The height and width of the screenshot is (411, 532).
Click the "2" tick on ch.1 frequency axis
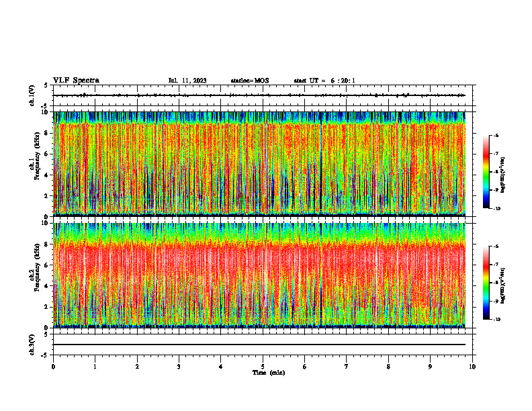[x=46, y=196]
